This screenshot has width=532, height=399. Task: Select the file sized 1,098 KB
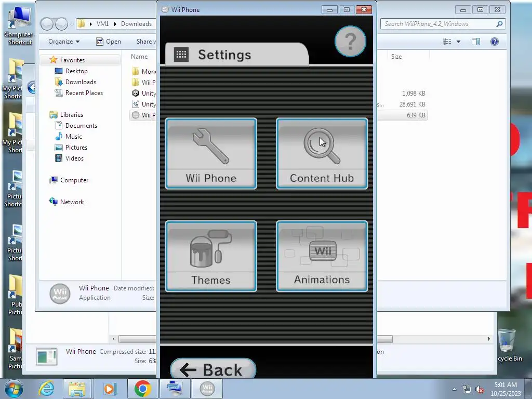click(x=413, y=94)
